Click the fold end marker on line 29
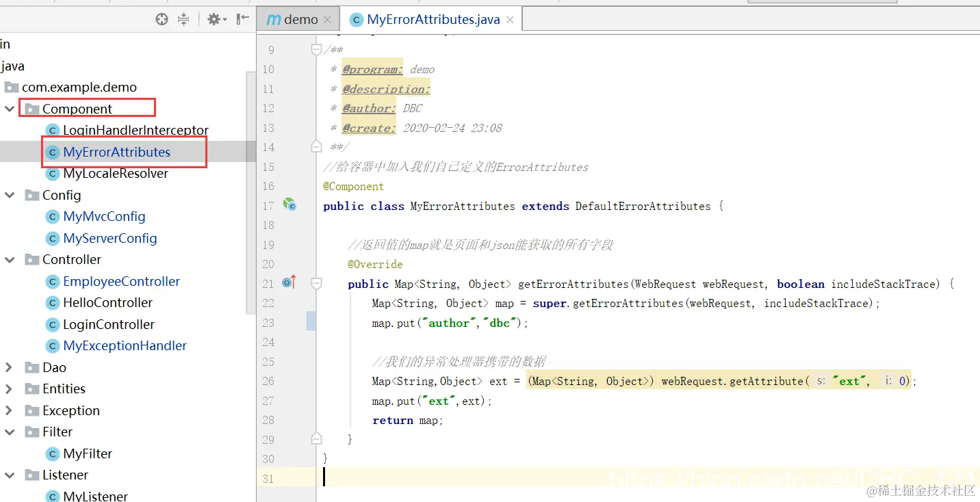This screenshot has width=980, height=502. [315, 439]
